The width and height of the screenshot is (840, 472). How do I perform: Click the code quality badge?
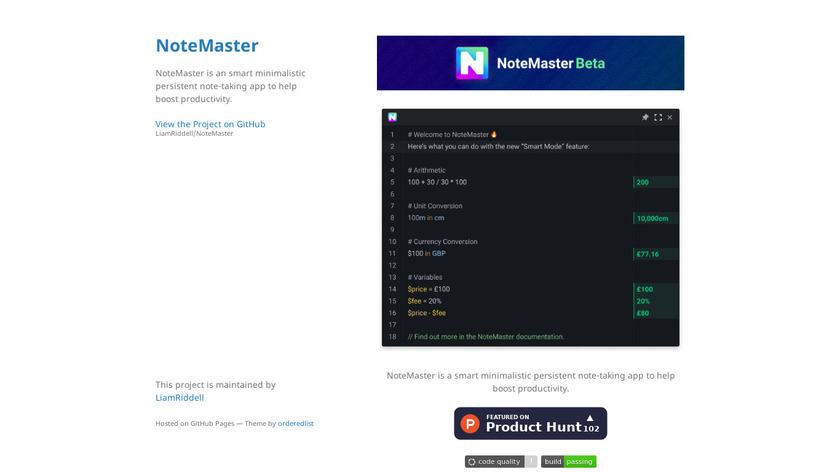point(501,461)
